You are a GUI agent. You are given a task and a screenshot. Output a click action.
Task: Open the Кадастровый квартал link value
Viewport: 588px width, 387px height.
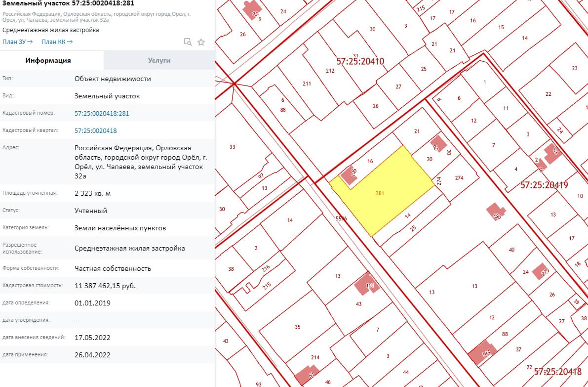[96, 130]
